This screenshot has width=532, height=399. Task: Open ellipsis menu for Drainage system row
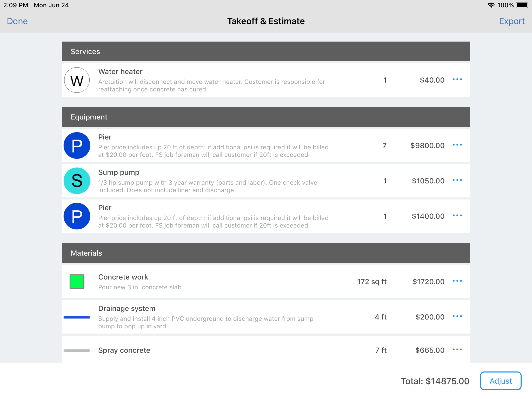pos(457,316)
